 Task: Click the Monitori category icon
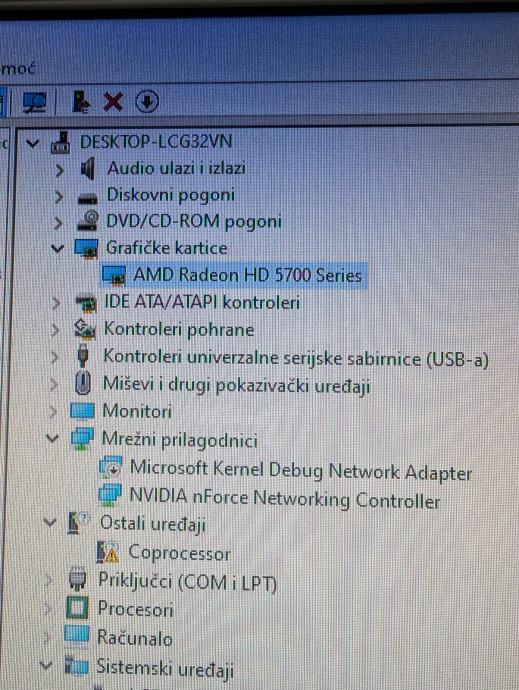[82, 411]
